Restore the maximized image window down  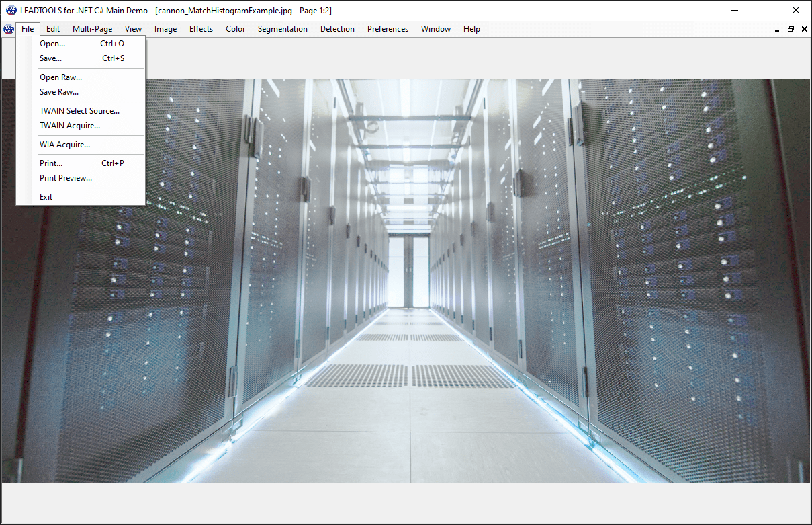(791, 29)
